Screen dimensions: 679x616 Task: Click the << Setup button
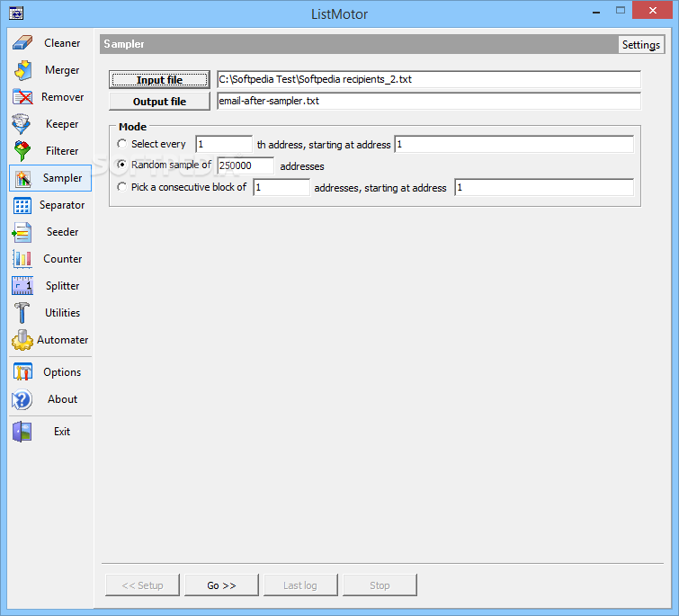pyautogui.click(x=142, y=585)
